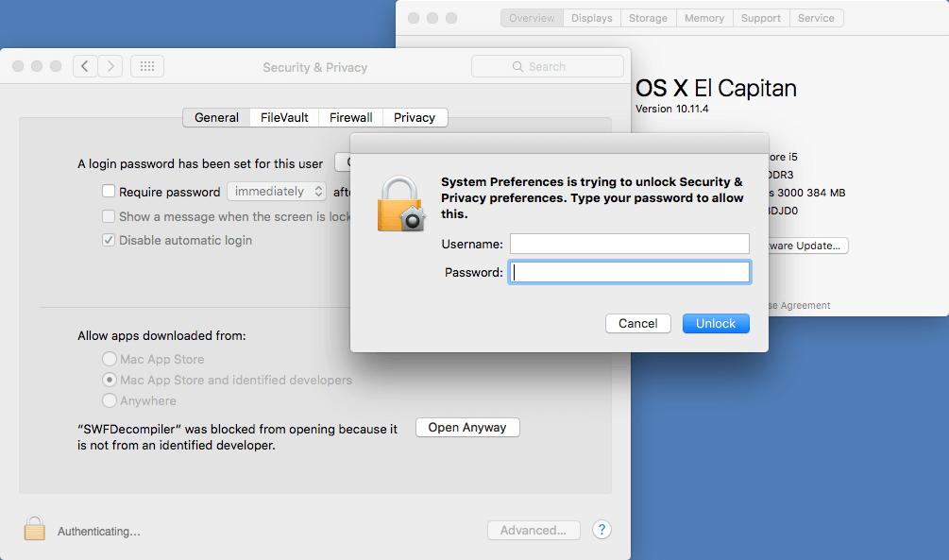Go forward with the right chevron button

[110, 66]
